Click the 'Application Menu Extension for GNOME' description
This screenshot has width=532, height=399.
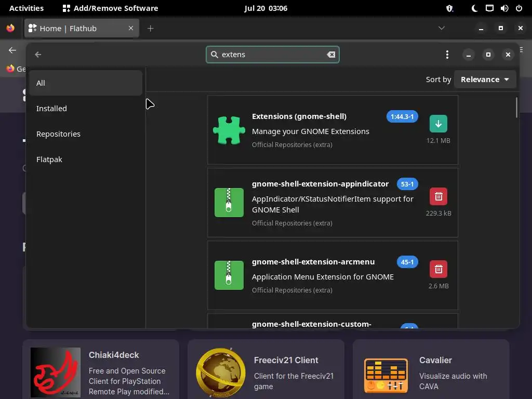point(323,277)
